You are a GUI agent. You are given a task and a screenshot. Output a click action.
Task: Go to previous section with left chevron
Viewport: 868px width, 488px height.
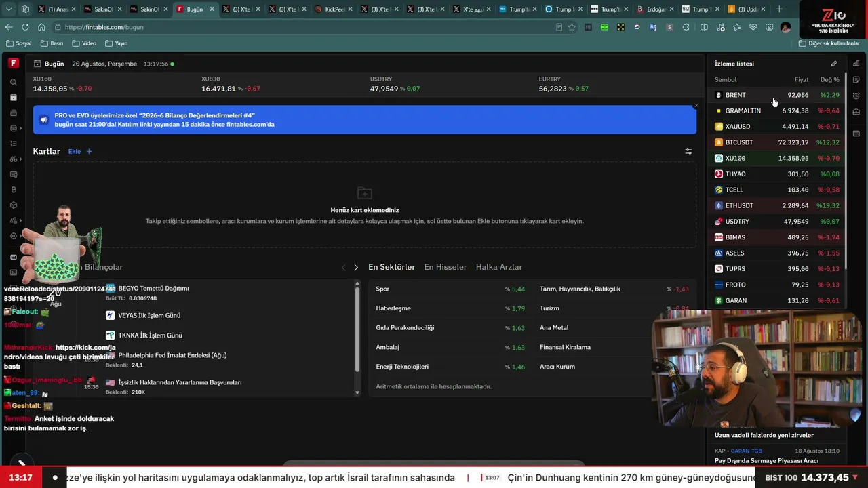tap(343, 268)
